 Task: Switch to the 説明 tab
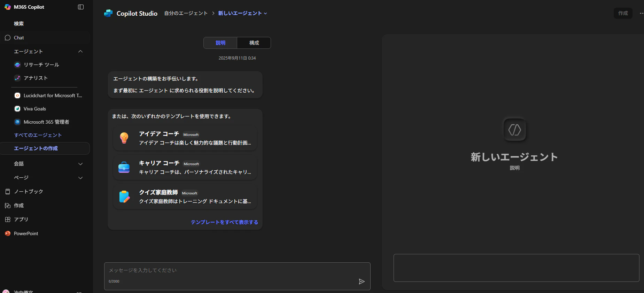pyautogui.click(x=220, y=43)
